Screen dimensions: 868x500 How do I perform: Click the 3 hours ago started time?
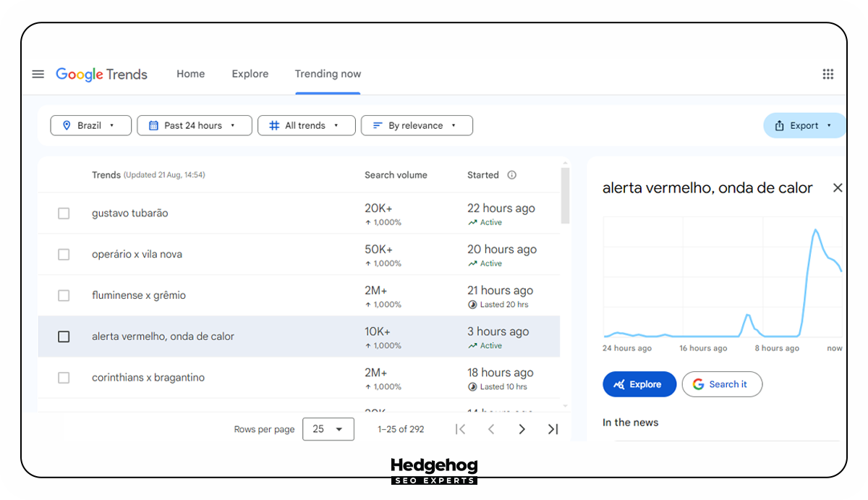click(x=498, y=331)
